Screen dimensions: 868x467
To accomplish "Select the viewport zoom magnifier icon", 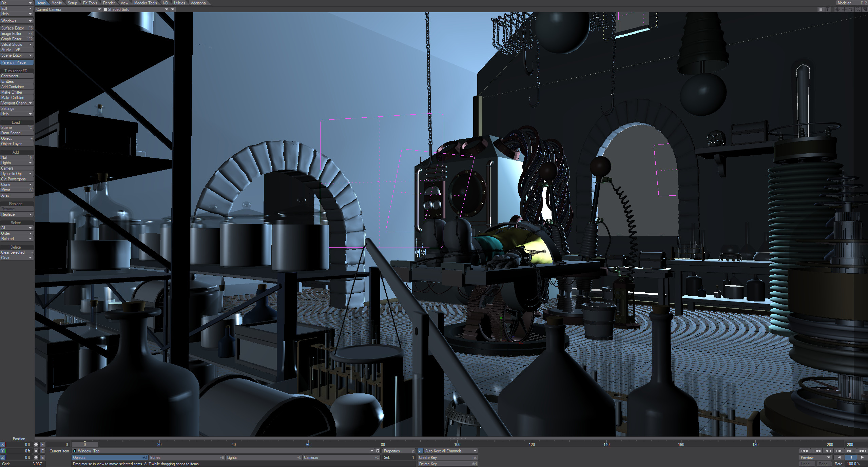I will pos(858,9).
